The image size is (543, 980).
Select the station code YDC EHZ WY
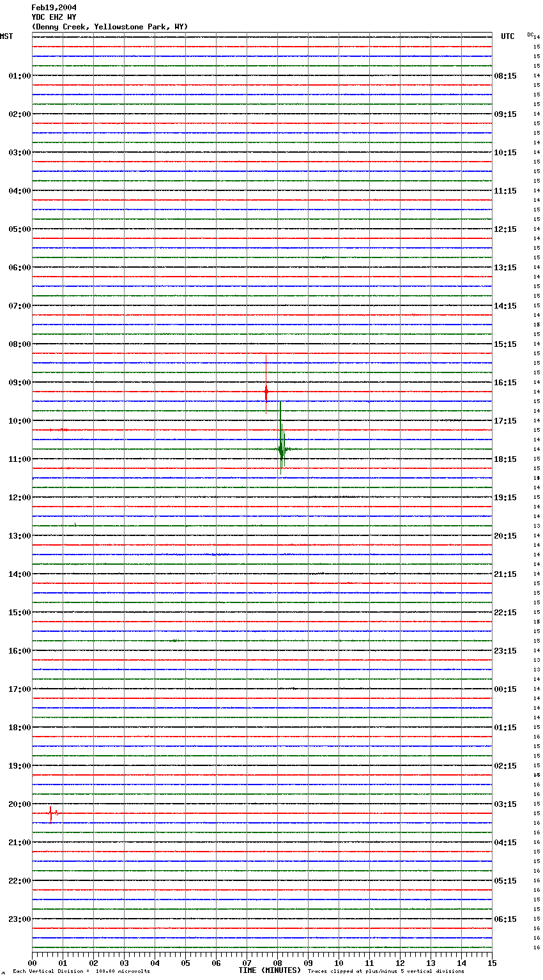click(x=54, y=17)
